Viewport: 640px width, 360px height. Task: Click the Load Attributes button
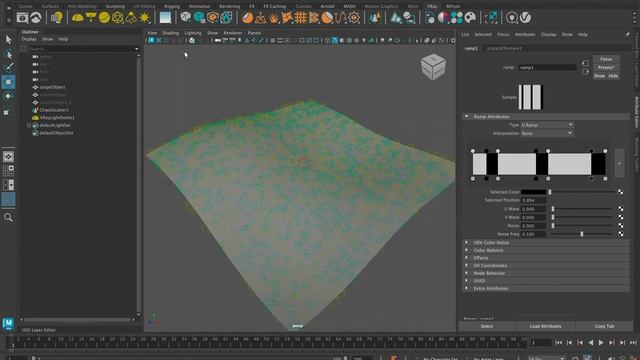tap(545, 326)
